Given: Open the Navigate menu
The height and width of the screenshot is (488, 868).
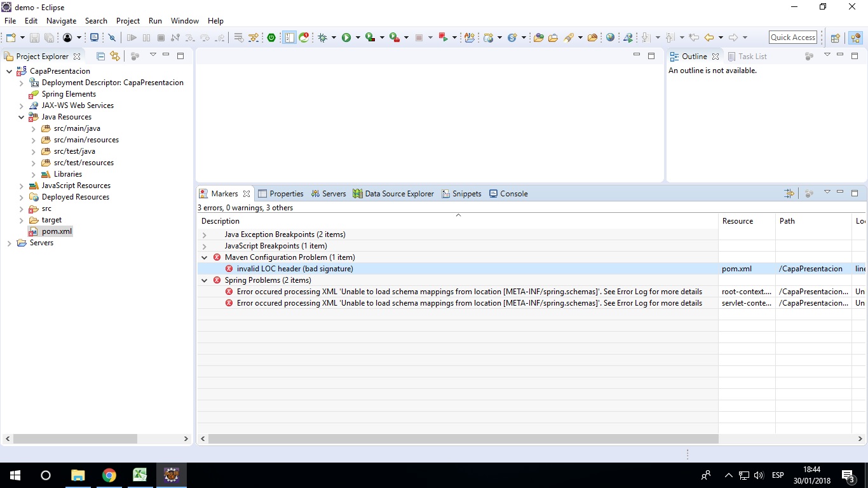Looking at the screenshot, I should tap(61, 21).
